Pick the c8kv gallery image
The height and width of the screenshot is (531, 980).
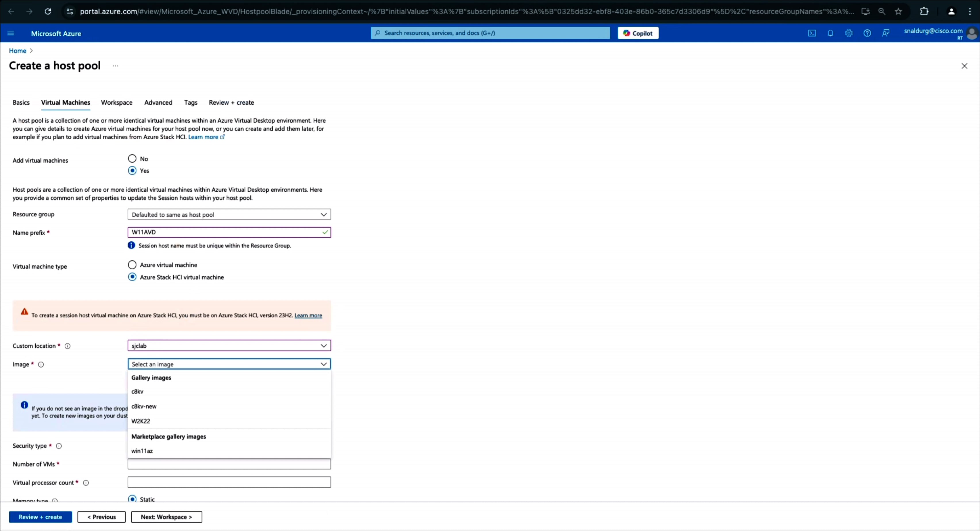point(229,391)
